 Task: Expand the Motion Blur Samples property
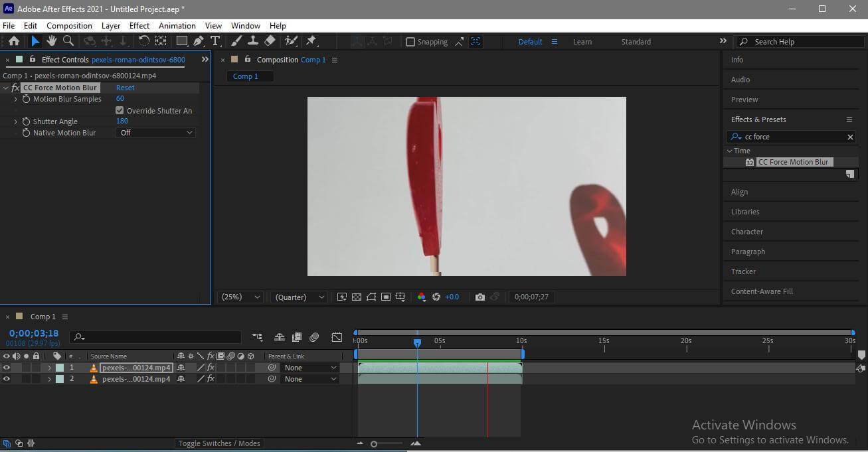coord(16,99)
